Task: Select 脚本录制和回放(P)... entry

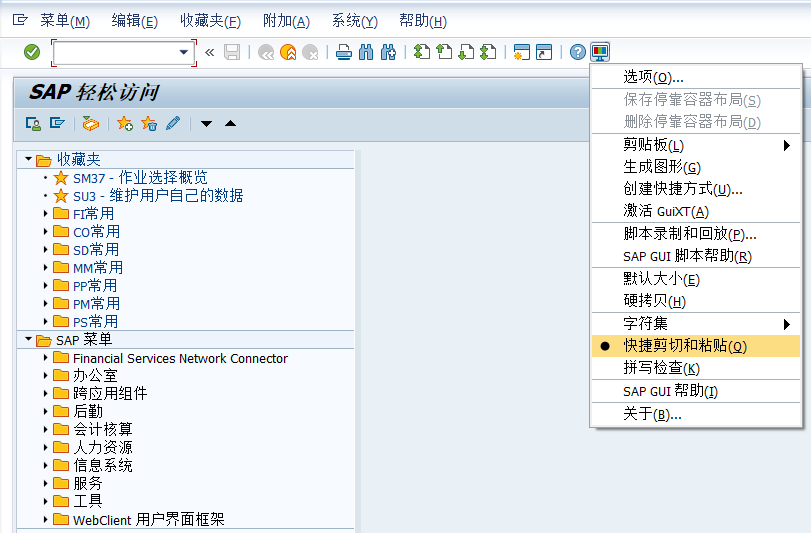Action: click(696, 234)
